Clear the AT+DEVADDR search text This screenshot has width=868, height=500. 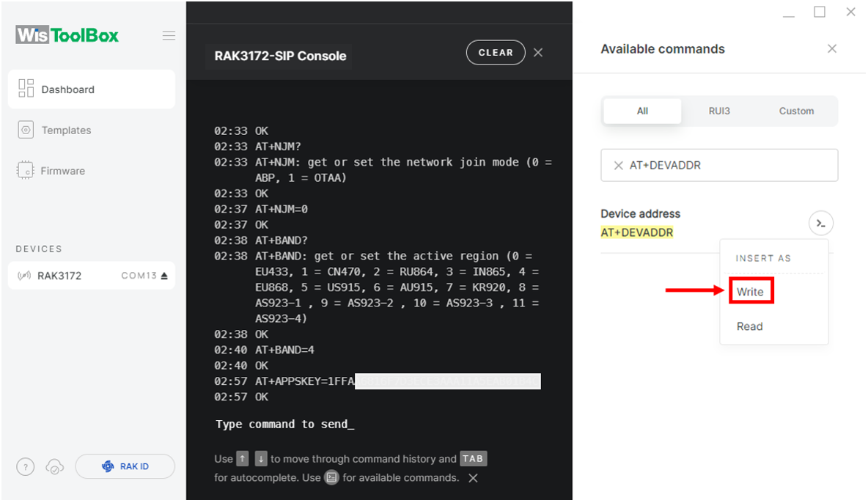[x=619, y=165]
